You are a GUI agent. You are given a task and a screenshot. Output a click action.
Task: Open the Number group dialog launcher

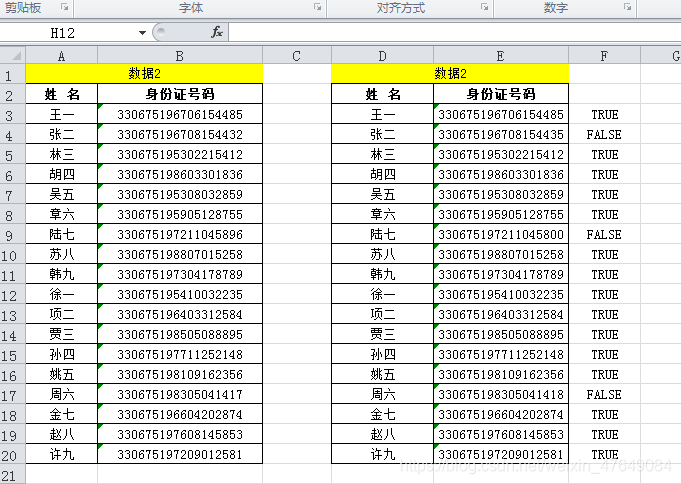coord(628,7)
